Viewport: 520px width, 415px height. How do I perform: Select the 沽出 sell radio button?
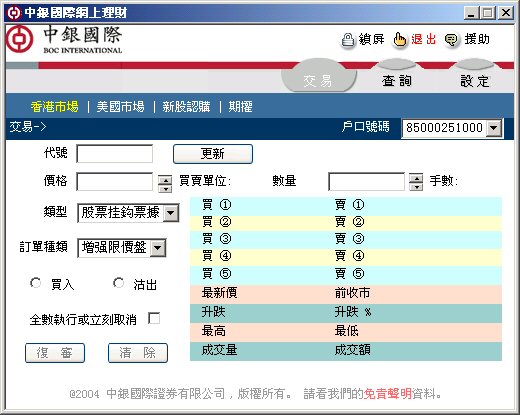click(x=118, y=283)
